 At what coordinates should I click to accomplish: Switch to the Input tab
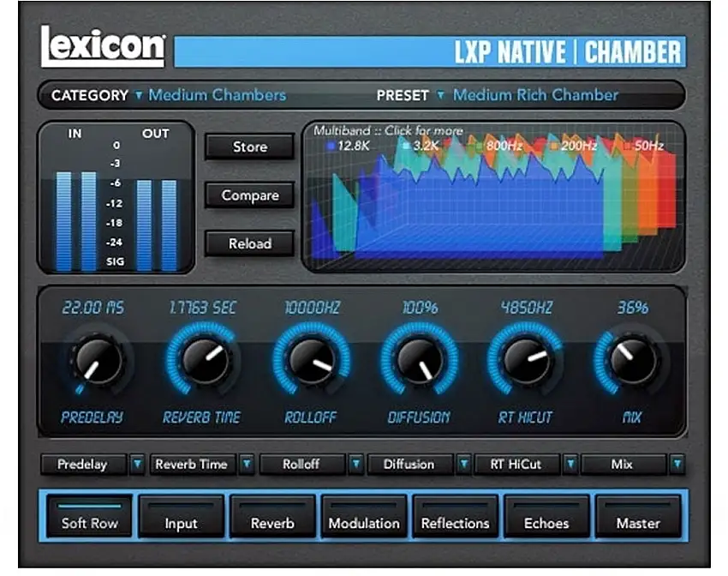click(x=181, y=516)
